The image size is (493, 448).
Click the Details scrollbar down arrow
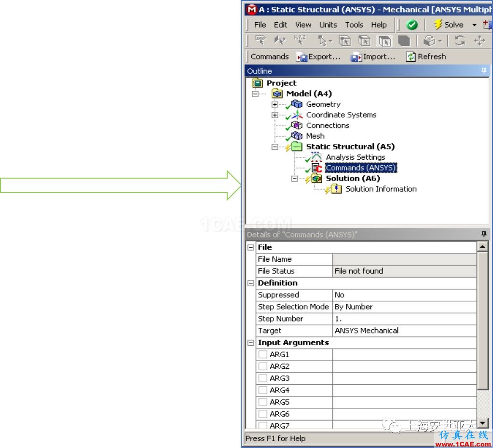coord(482,423)
